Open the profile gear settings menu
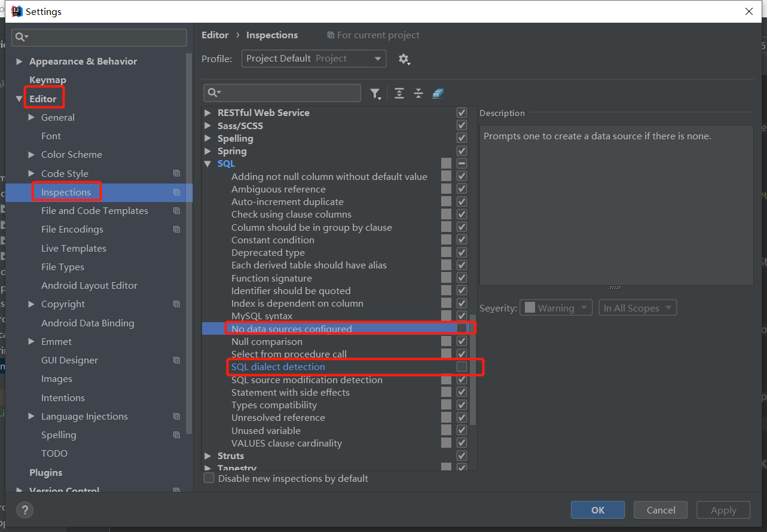Viewport: 767px width, 532px height. coord(404,59)
